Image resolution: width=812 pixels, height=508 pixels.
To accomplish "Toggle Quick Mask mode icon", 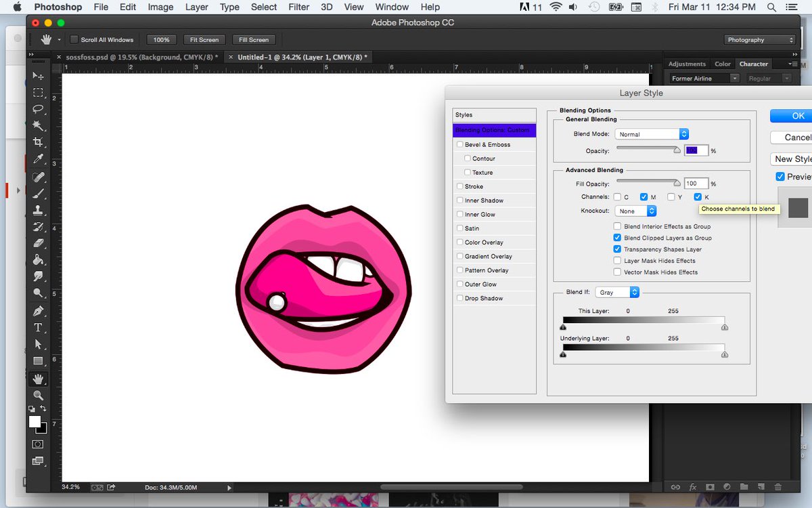I will 38,444.
